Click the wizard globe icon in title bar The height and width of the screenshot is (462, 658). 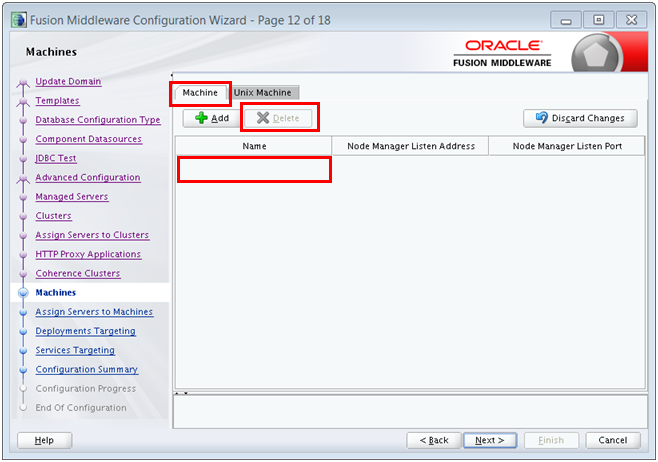click(19, 20)
